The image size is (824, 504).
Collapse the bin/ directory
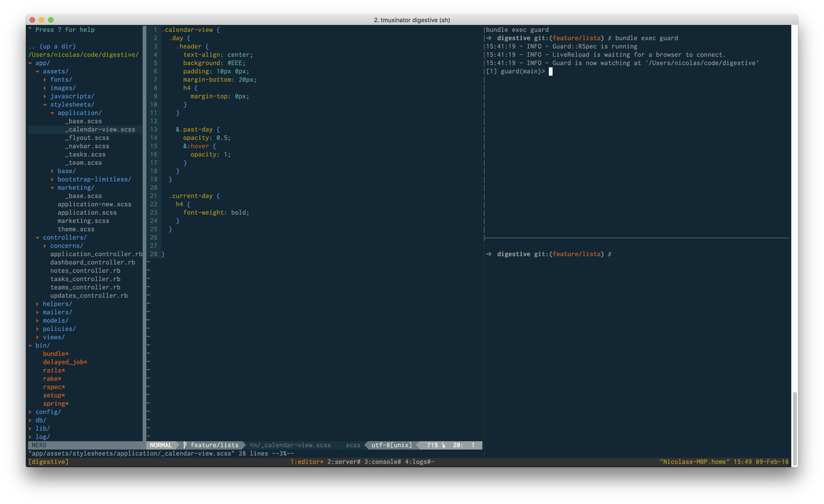30,345
